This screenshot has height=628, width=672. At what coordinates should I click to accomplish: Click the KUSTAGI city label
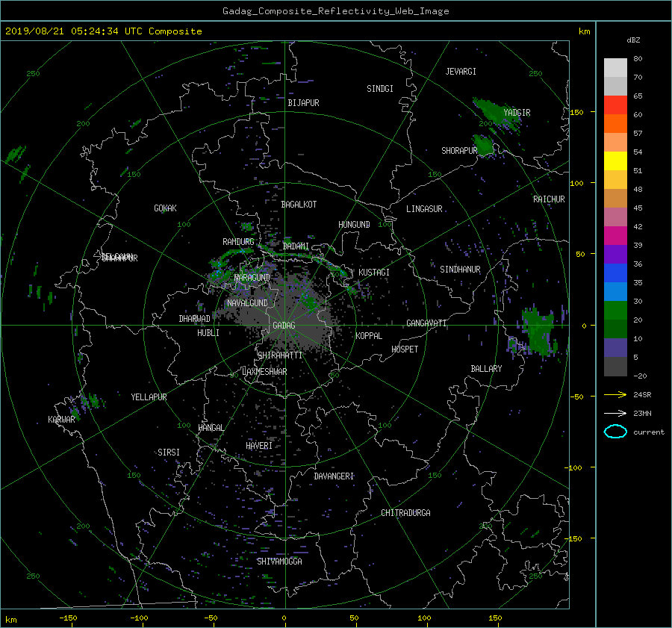point(374,273)
